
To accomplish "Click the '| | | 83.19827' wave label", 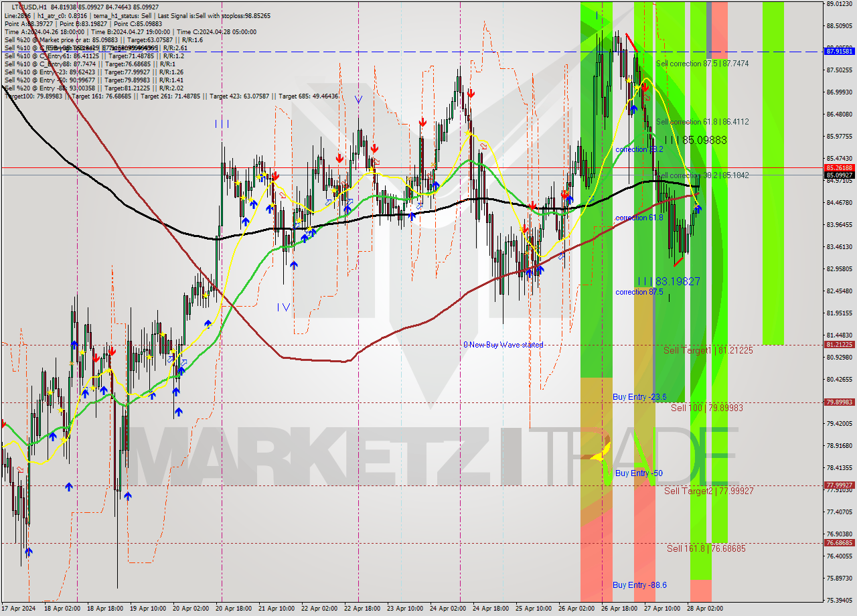I will (669, 281).
